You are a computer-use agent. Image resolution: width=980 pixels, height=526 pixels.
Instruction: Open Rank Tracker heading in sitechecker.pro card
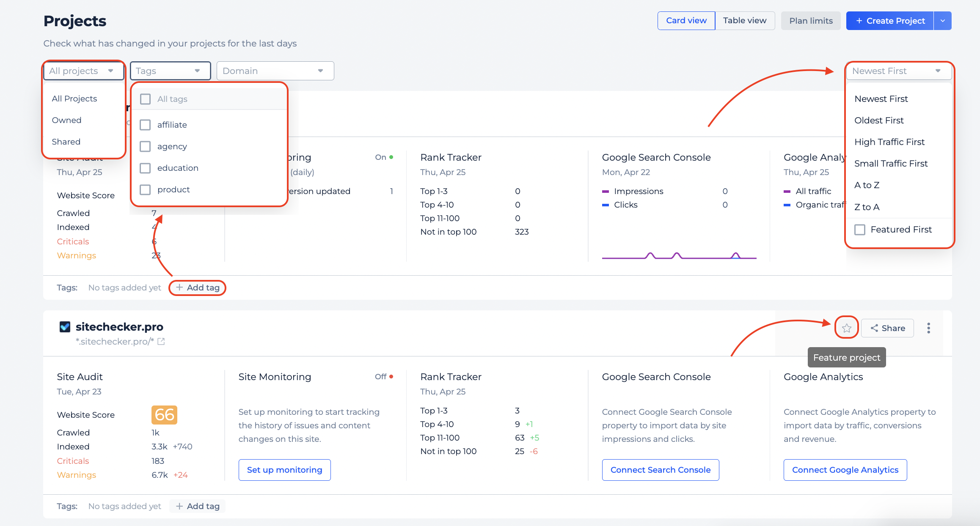point(451,377)
